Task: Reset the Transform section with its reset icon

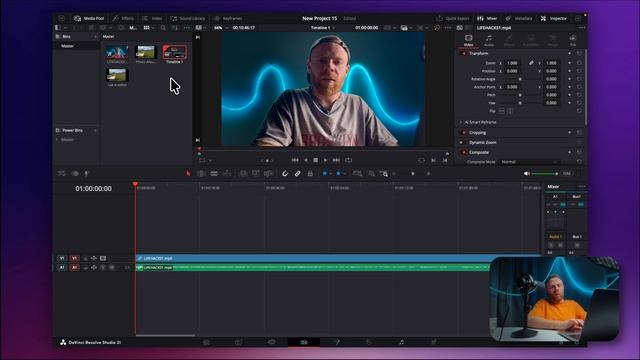Action: coord(579,53)
